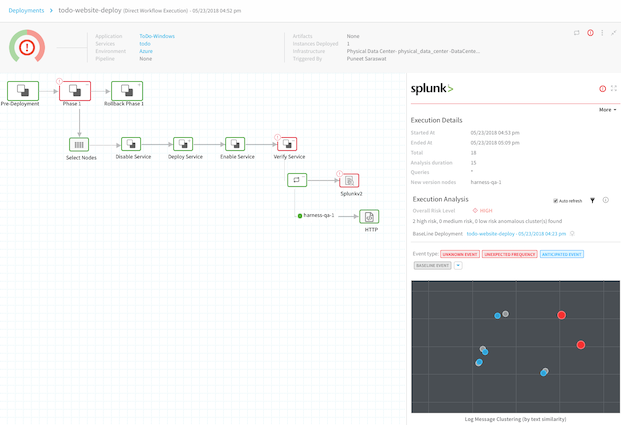Open the Enable Service step
The height and width of the screenshot is (425, 621).
click(x=235, y=144)
